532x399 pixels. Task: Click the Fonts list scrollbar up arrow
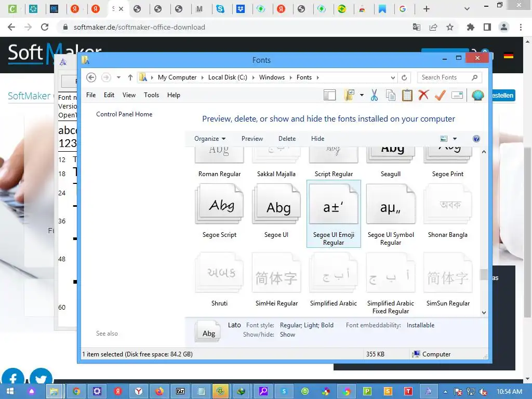click(x=484, y=152)
